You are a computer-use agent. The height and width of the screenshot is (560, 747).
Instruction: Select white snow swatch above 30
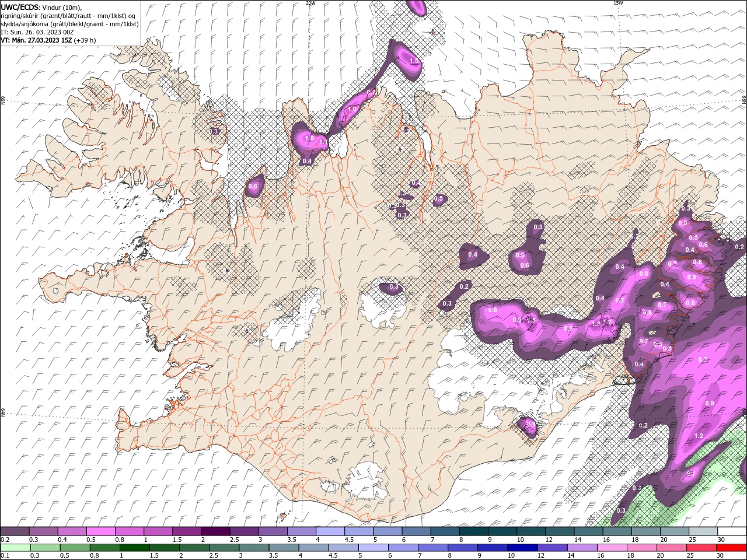pyautogui.click(x=732, y=531)
